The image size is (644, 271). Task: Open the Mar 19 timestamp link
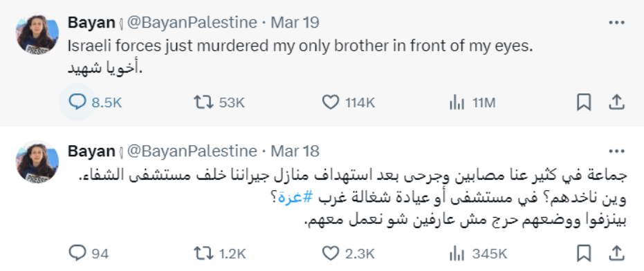tap(295, 23)
